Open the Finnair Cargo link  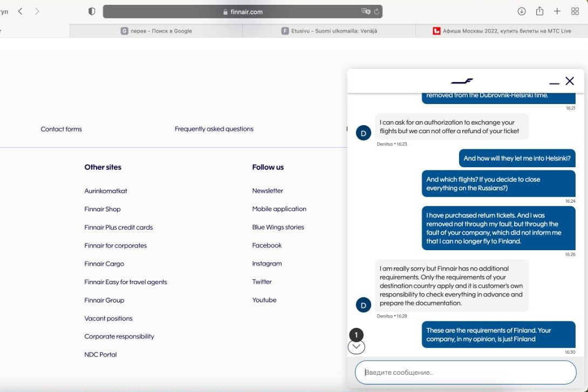coord(104,264)
